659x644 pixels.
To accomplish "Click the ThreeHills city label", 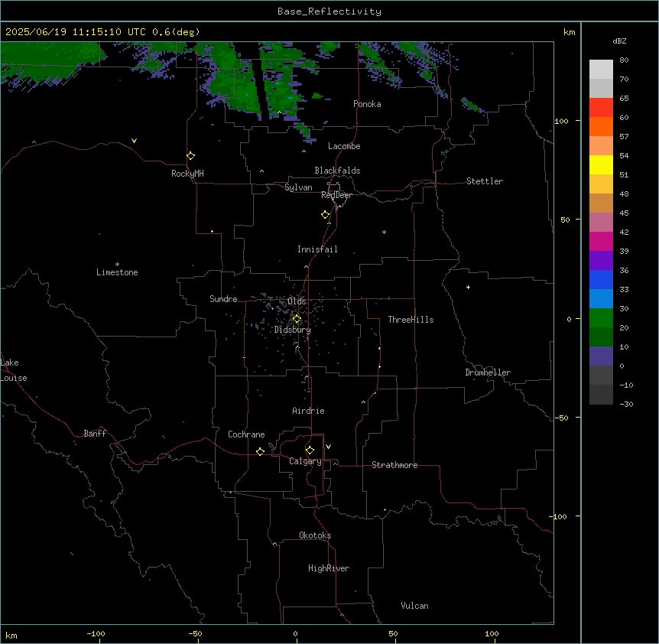I will [x=411, y=320].
